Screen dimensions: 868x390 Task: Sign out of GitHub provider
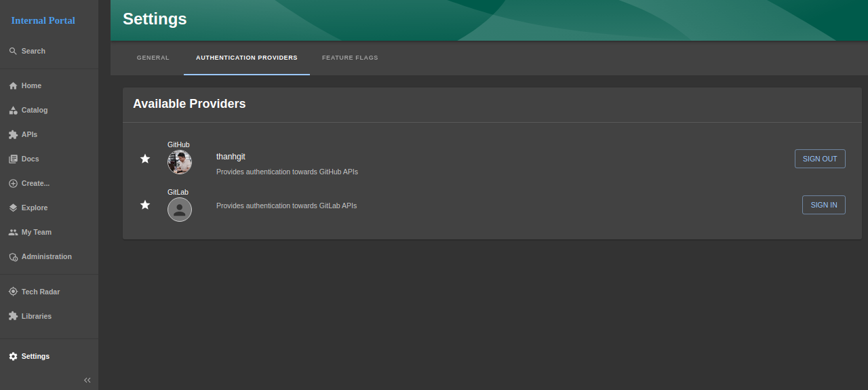(820, 159)
